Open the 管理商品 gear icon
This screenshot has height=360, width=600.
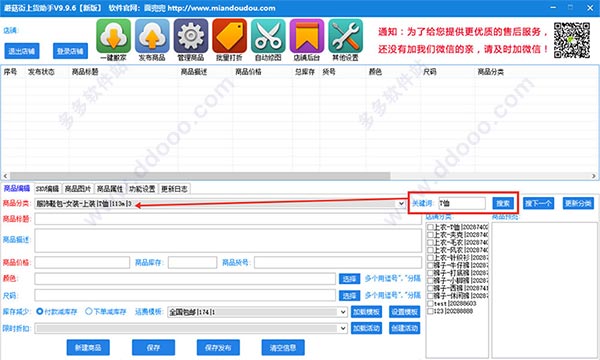[191, 36]
